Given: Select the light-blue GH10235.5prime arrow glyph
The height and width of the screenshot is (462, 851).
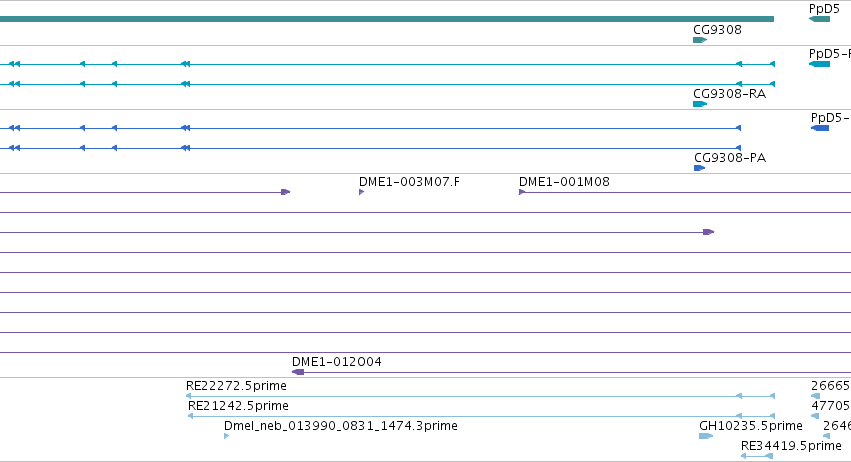Looking at the screenshot, I should pos(706,436).
